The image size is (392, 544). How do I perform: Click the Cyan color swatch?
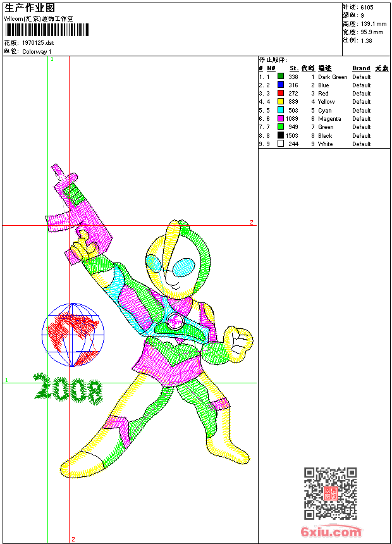[281, 110]
